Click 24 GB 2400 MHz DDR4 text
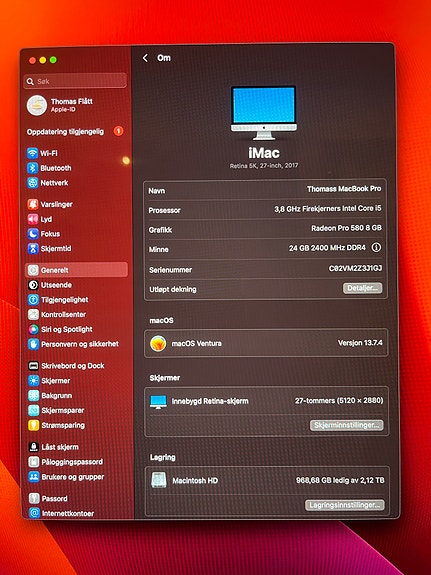 click(327, 248)
